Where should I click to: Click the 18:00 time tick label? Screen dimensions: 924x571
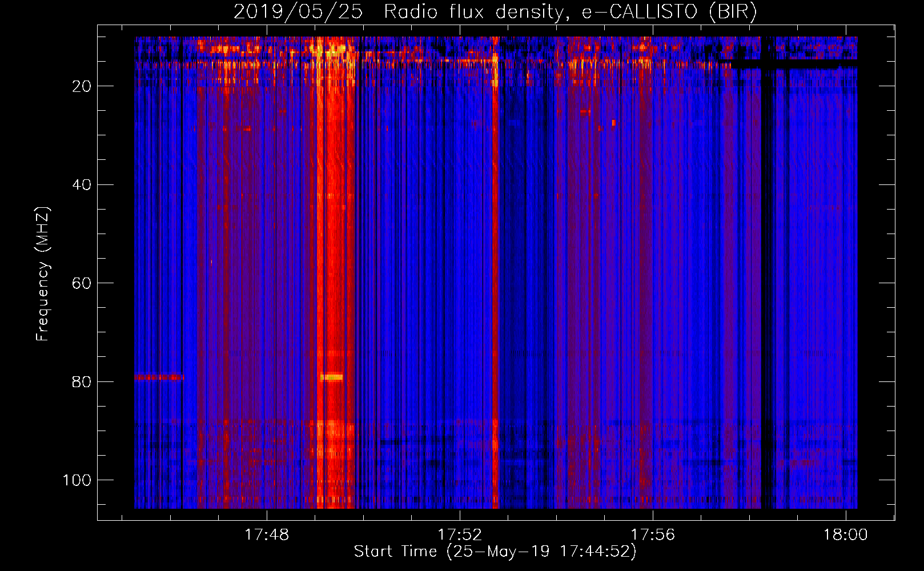pyautogui.click(x=845, y=534)
